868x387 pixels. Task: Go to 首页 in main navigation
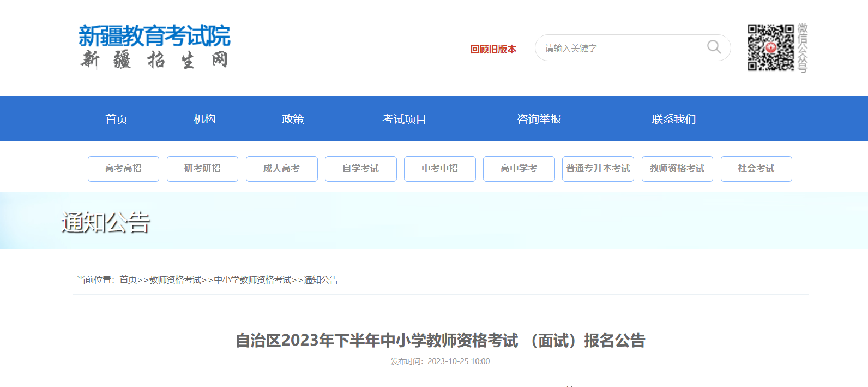coord(116,119)
